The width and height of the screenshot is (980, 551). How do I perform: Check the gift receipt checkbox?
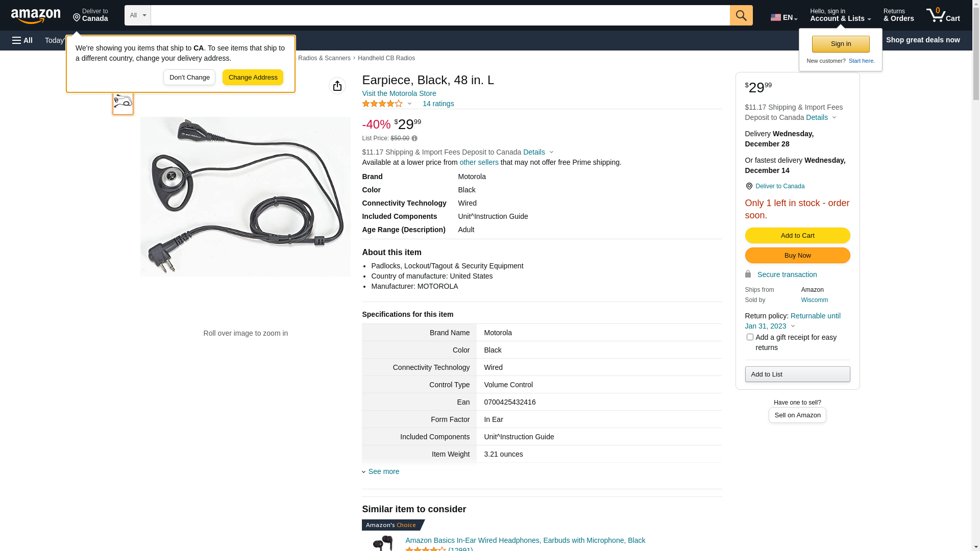[750, 337]
